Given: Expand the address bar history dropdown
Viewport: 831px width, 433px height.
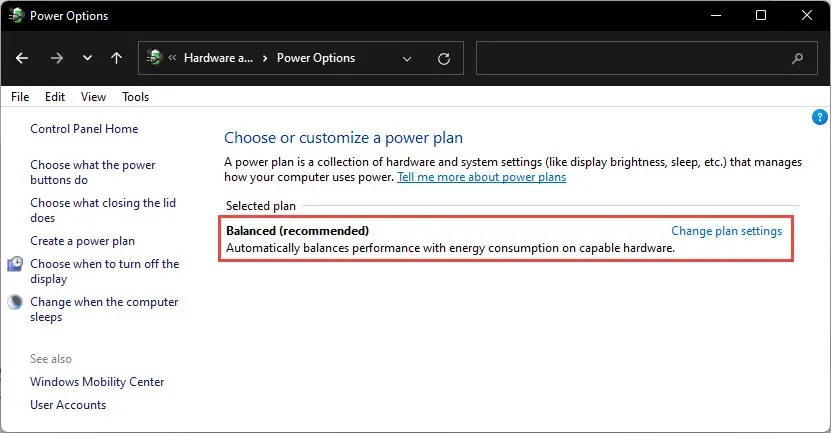Looking at the screenshot, I should (x=407, y=58).
